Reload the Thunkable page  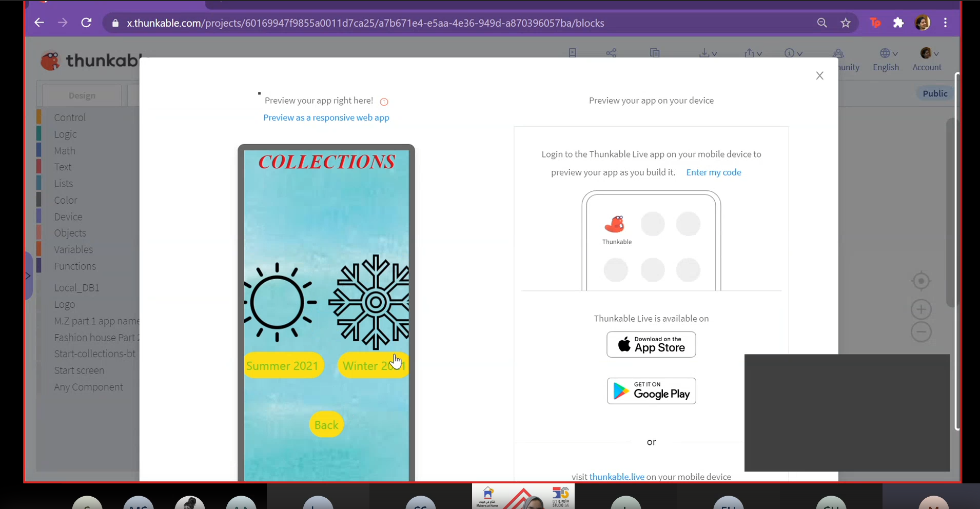(x=86, y=23)
